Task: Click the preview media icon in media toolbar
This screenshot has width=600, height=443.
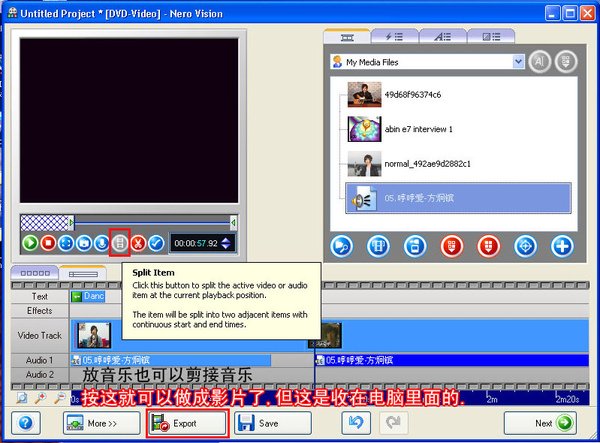Action: click(341, 246)
